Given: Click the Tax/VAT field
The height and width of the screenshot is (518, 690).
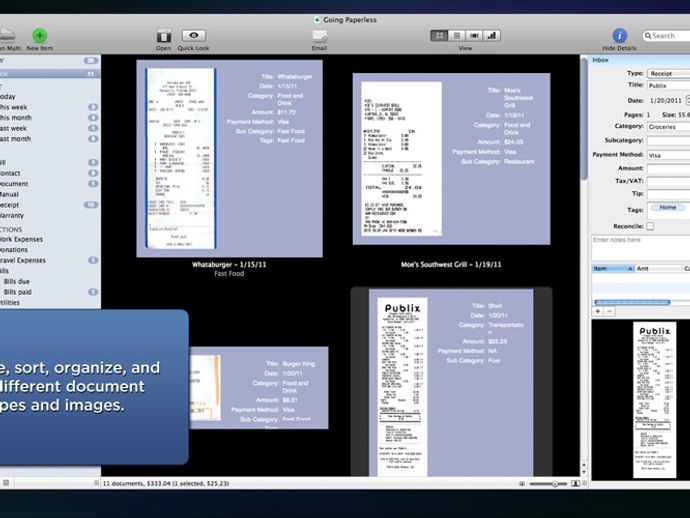Looking at the screenshot, I should pyautogui.click(x=668, y=181).
